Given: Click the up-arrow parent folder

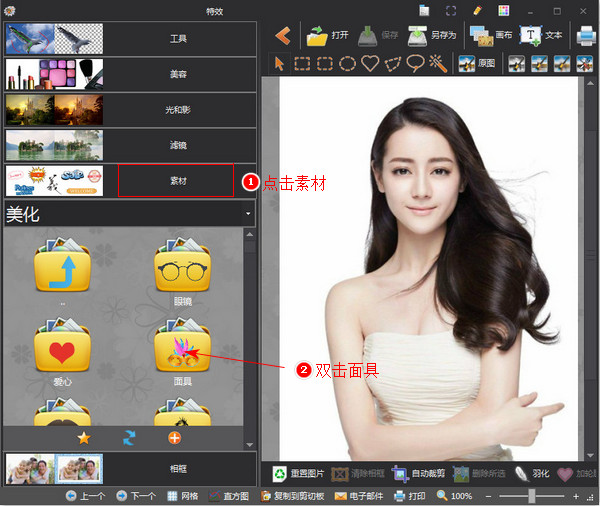Looking at the screenshot, I should (62, 265).
